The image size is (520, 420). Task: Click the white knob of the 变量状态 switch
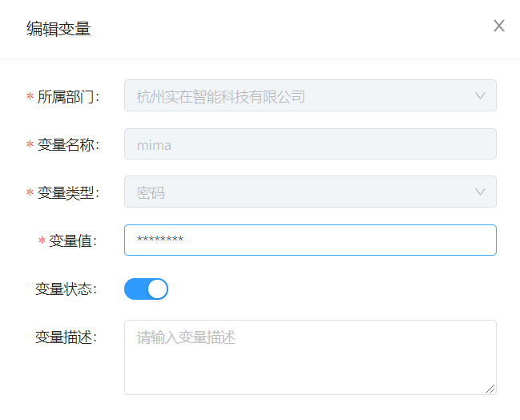coord(157,289)
